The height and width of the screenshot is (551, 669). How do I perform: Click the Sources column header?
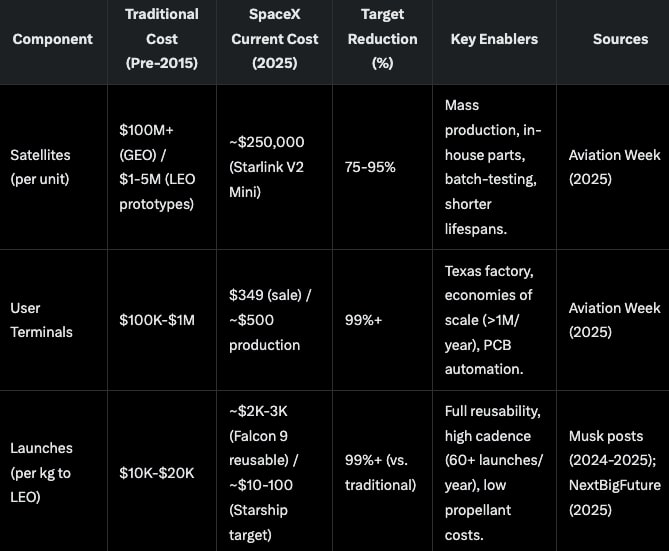(620, 39)
